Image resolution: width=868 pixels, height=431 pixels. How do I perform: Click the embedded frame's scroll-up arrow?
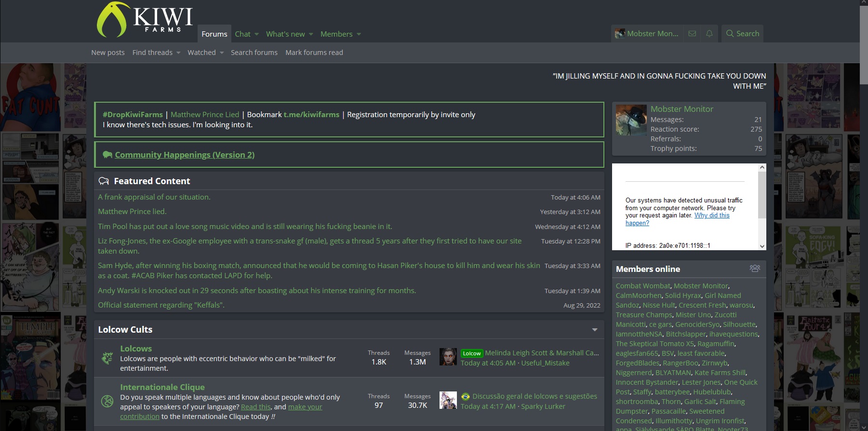pos(762,167)
